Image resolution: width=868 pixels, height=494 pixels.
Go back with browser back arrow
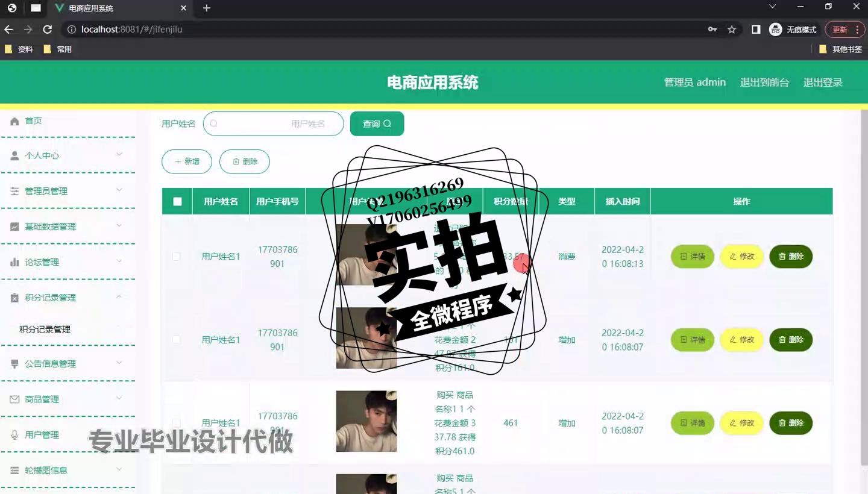click(x=8, y=30)
